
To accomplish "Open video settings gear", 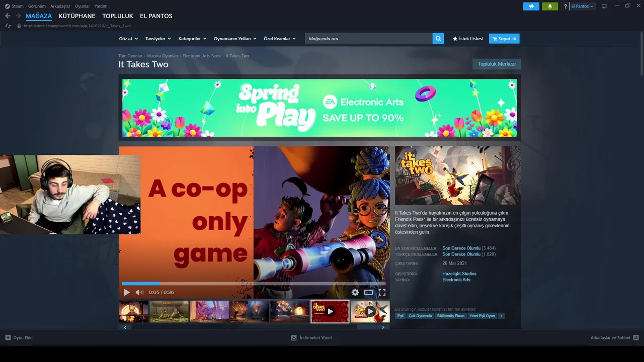I will click(x=355, y=292).
